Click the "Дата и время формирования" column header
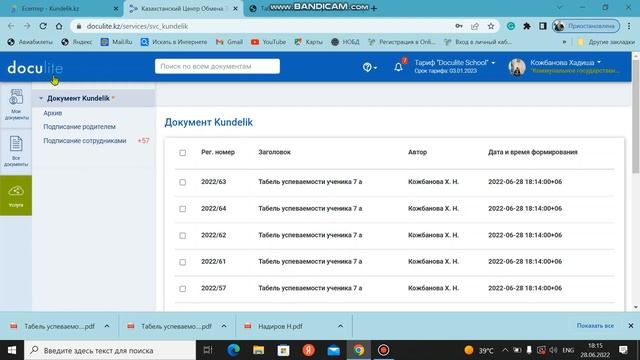Viewport: 640px width, 360px height. click(533, 152)
